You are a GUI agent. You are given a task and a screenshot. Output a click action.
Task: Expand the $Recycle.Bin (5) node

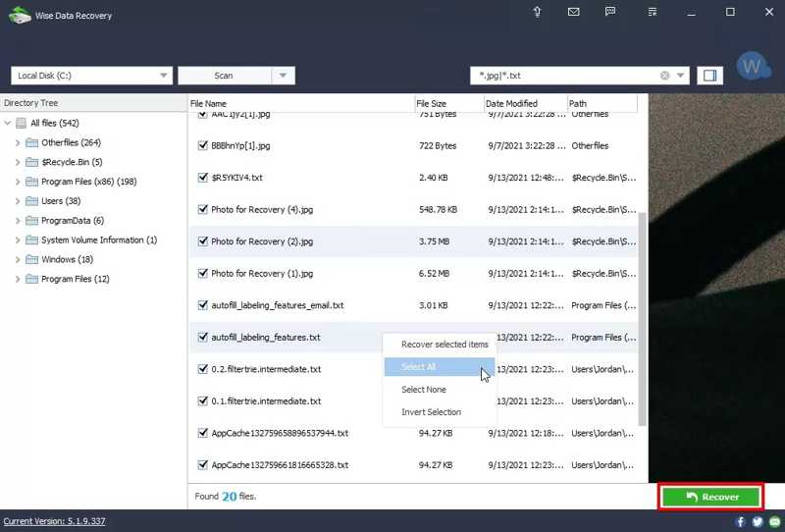pos(18,162)
